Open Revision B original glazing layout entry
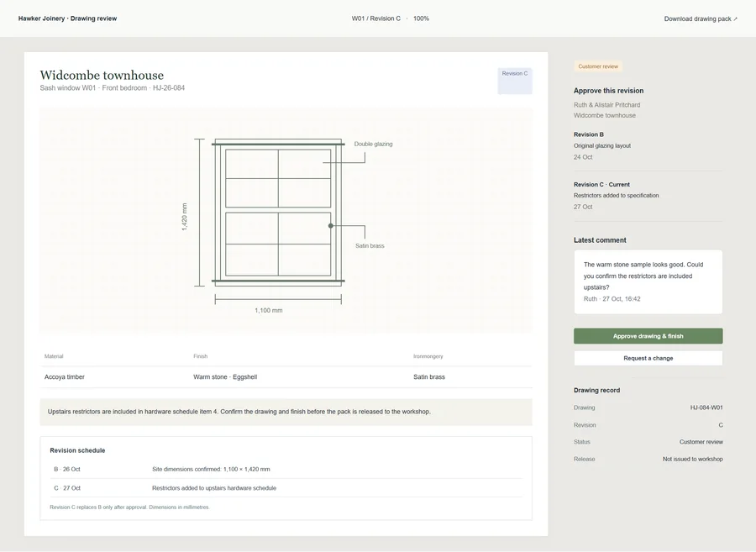Viewport: 756px width, 552px height. pyautogui.click(x=648, y=145)
